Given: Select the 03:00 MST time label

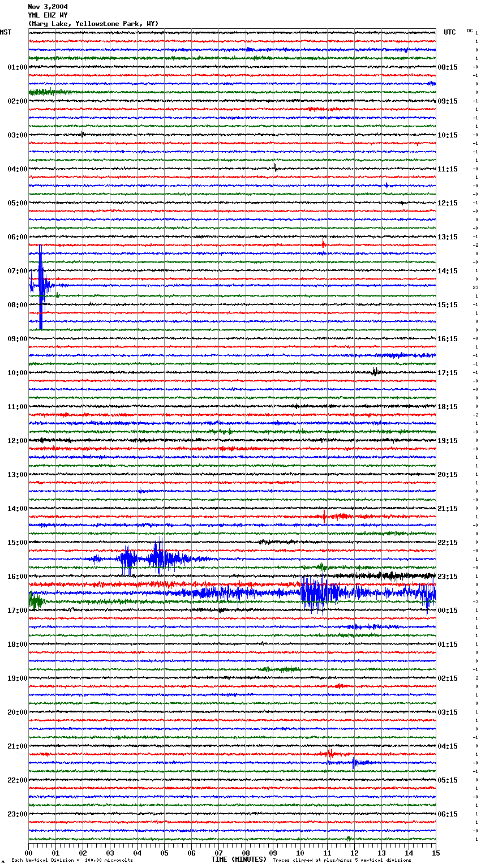Looking at the screenshot, I should 18,135.
